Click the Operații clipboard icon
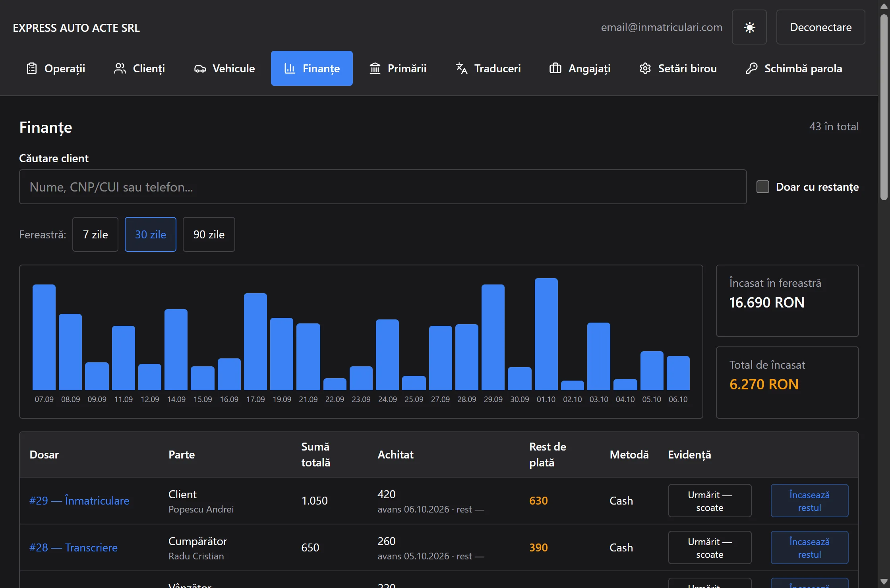This screenshot has height=588, width=890. tap(32, 68)
